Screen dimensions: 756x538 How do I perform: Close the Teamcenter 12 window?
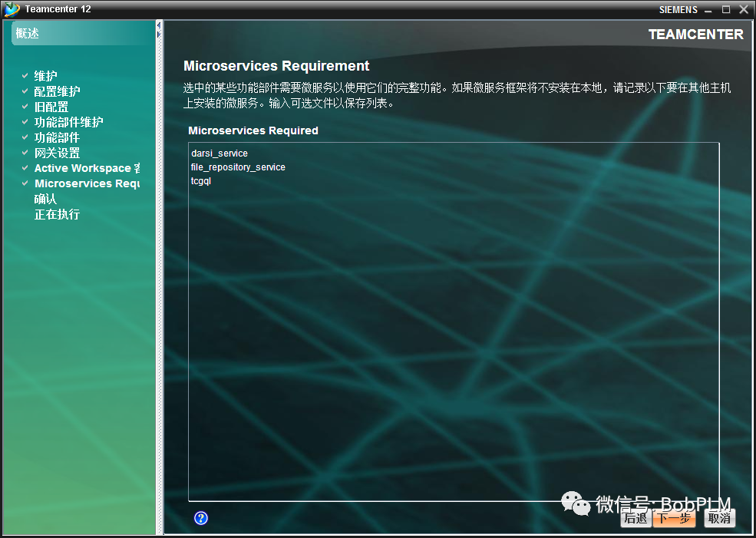(x=744, y=9)
